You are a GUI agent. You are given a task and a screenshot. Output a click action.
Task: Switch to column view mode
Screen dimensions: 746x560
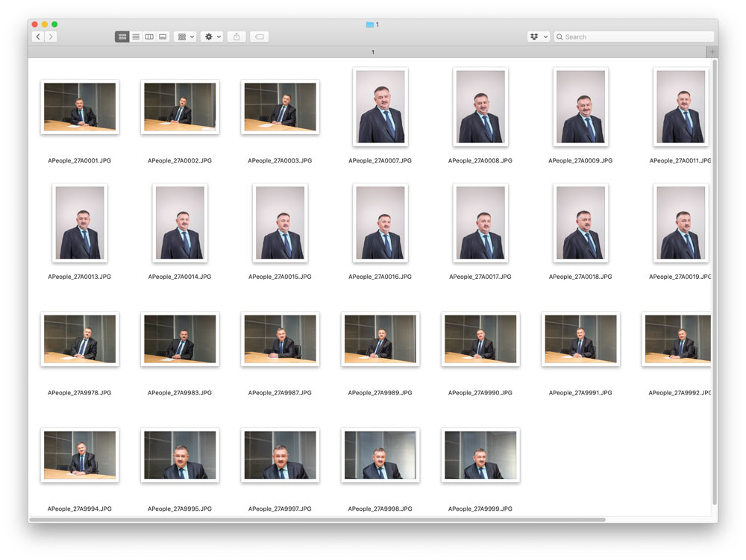pos(149,37)
